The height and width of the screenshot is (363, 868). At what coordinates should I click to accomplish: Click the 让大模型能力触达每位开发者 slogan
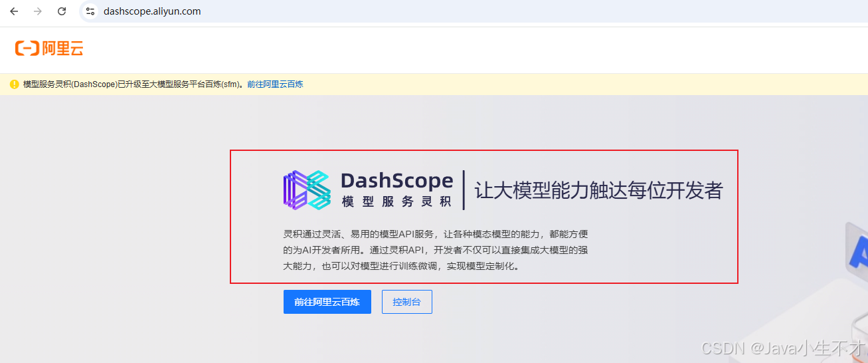point(598,190)
